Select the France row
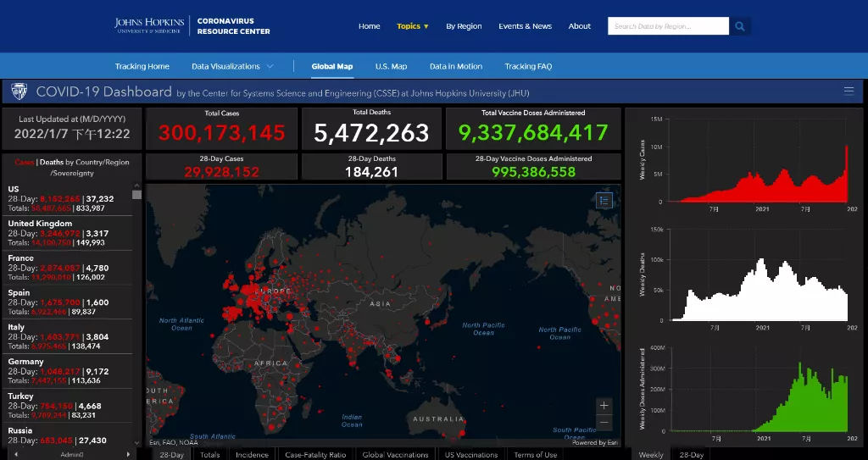 [x=67, y=268]
